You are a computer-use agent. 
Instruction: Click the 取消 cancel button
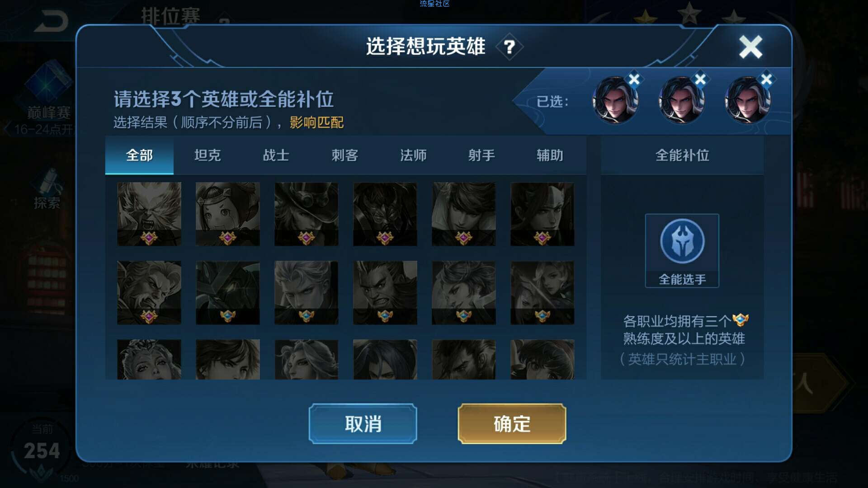(x=363, y=424)
